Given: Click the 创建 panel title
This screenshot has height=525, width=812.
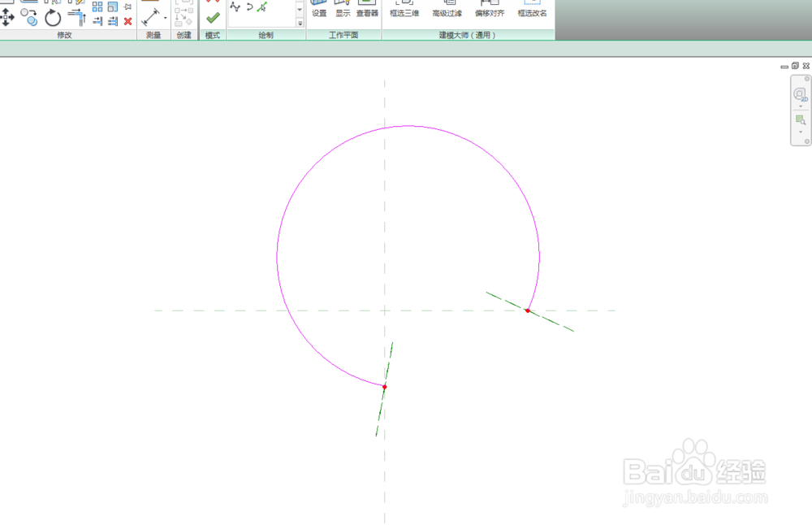Looking at the screenshot, I should [x=184, y=35].
